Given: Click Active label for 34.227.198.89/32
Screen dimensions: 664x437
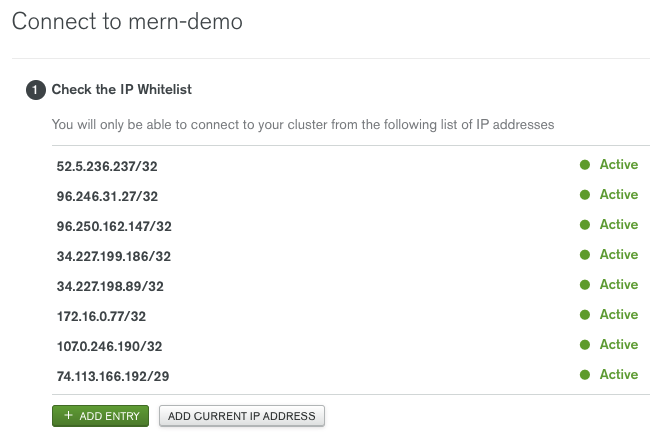Looking at the screenshot, I should pyautogui.click(x=619, y=285).
